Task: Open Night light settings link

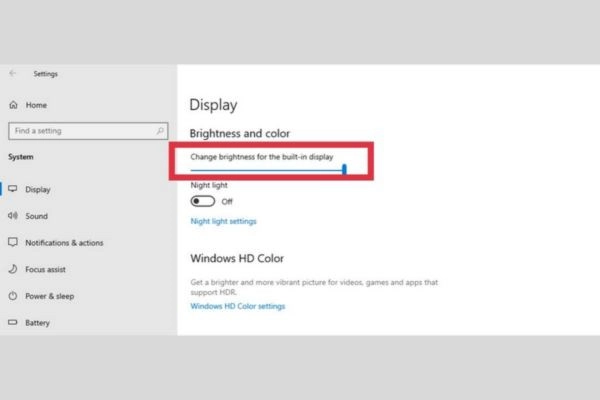Action: coord(223,221)
